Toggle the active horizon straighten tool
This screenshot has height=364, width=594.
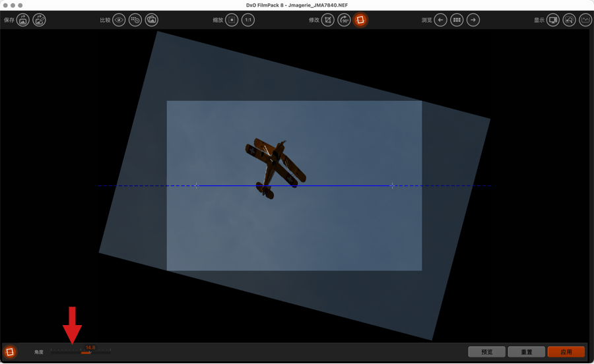[360, 20]
